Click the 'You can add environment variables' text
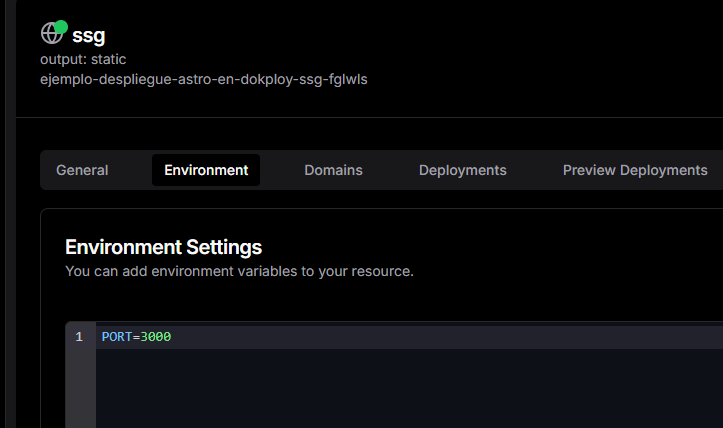723x428 pixels. [x=239, y=271]
